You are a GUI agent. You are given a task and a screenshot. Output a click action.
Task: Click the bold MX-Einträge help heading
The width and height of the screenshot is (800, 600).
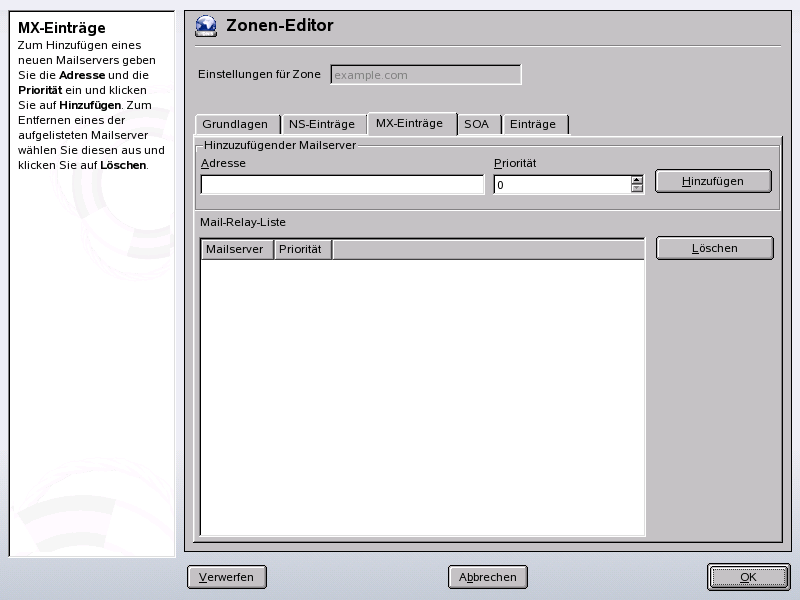click(x=60, y=26)
